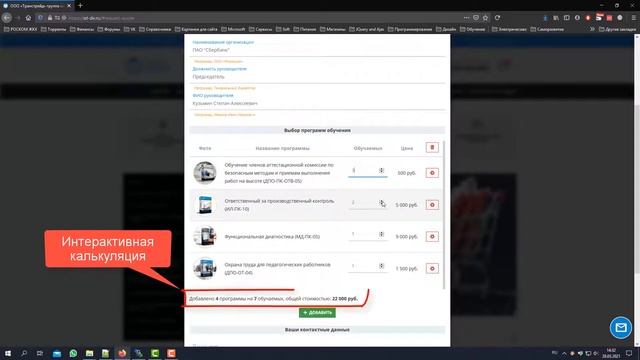Screen dimensions: 640x360
Task: Open the 'РОСКОМ ЖКХ' bookmarks folder
Action: point(20,29)
